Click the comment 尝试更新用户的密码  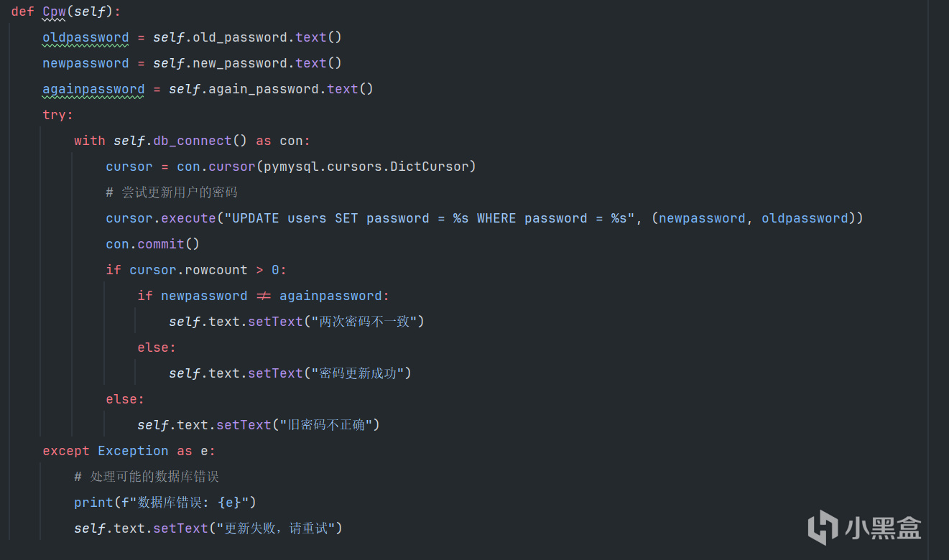point(179,192)
